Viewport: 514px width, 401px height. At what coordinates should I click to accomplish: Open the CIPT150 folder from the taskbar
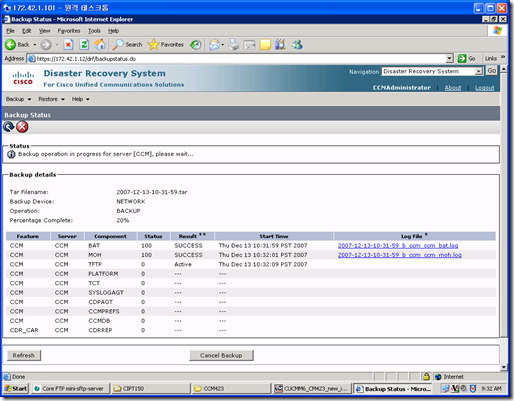tap(151, 389)
